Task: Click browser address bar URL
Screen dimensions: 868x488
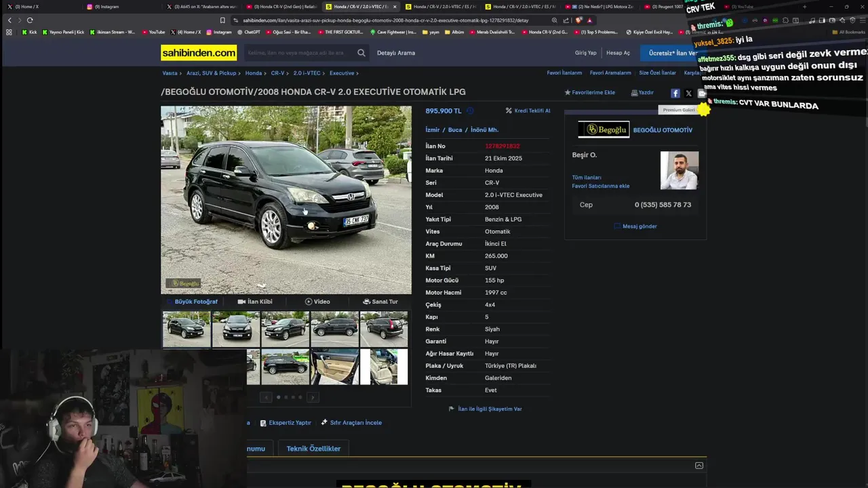Action: click(x=385, y=20)
